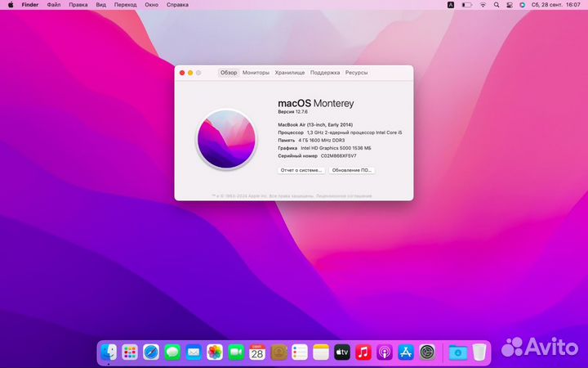588x368 pixels.
Task: Open the Переход menu
Action: click(x=125, y=5)
